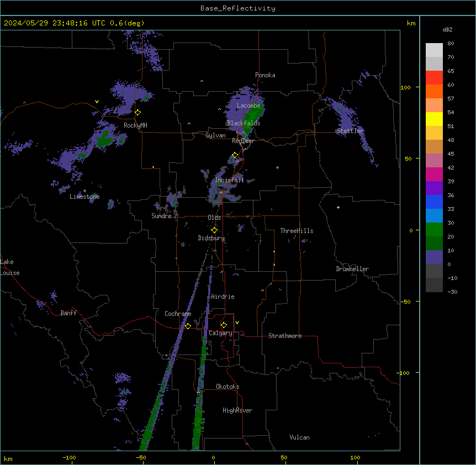Click the 100 tick on the right vertical axis
476x465 pixels.
tap(405, 87)
